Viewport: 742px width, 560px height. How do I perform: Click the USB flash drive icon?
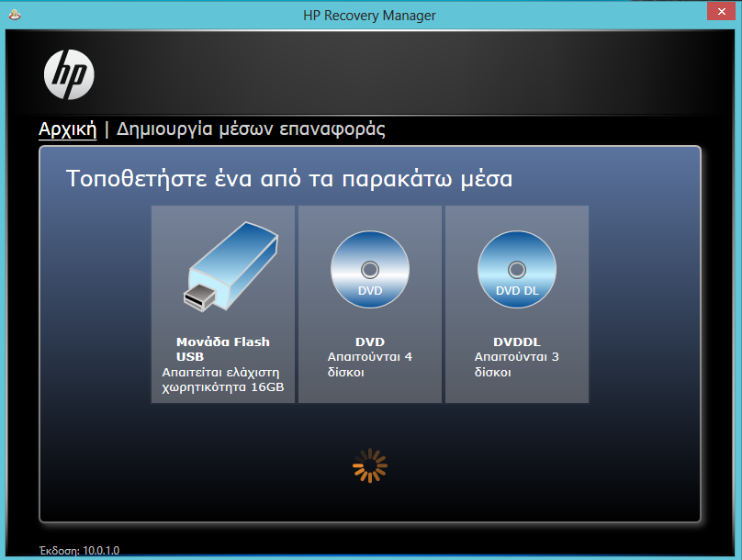pyautogui.click(x=230, y=266)
